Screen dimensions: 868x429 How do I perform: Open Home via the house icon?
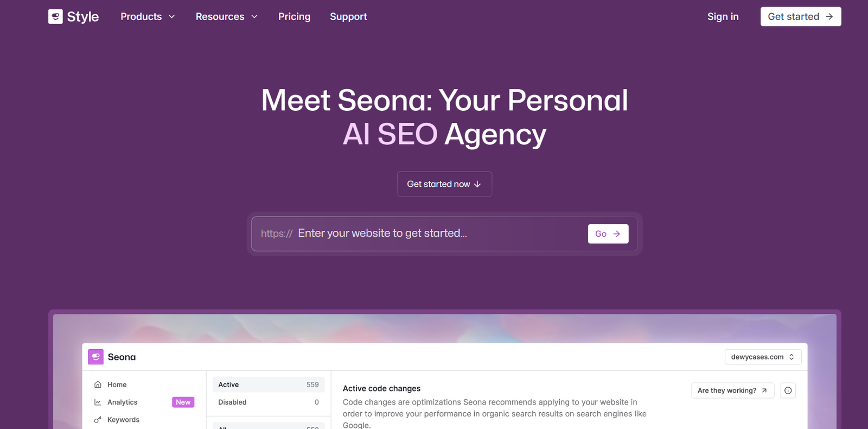point(98,384)
